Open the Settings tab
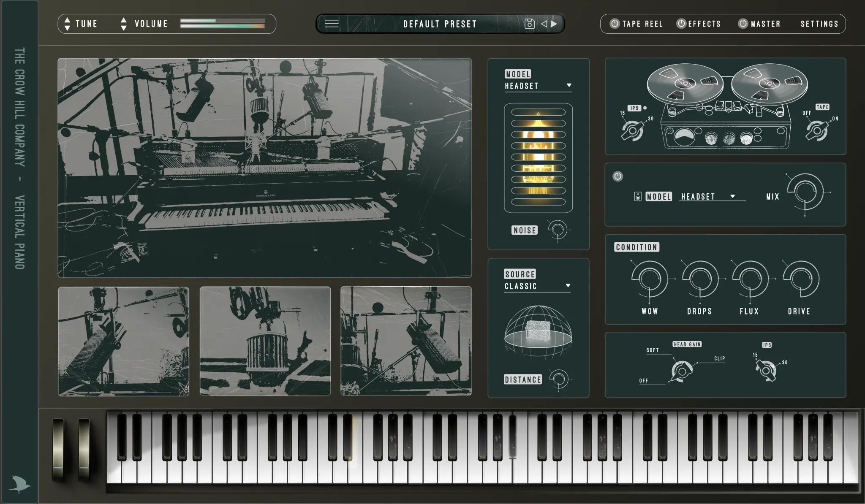This screenshot has width=865, height=504. tap(819, 24)
